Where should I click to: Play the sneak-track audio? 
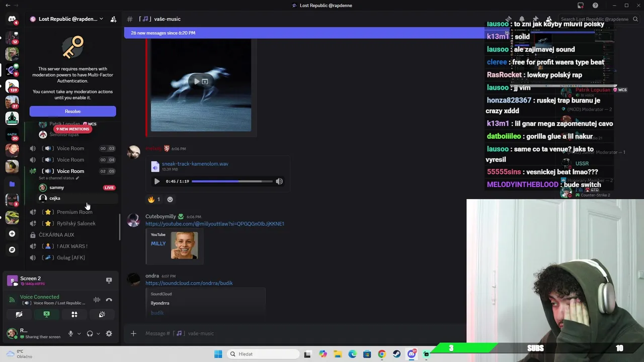point(157,182)
